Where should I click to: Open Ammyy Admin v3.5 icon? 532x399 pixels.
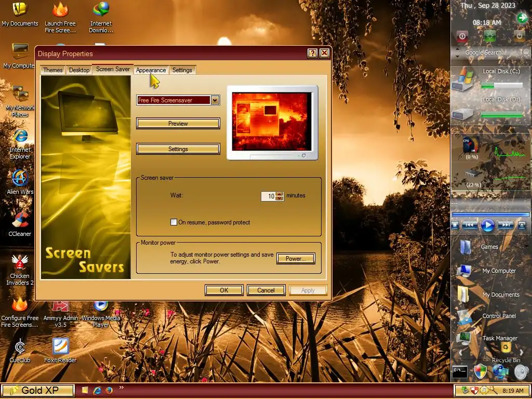click(x=60, y=314)
